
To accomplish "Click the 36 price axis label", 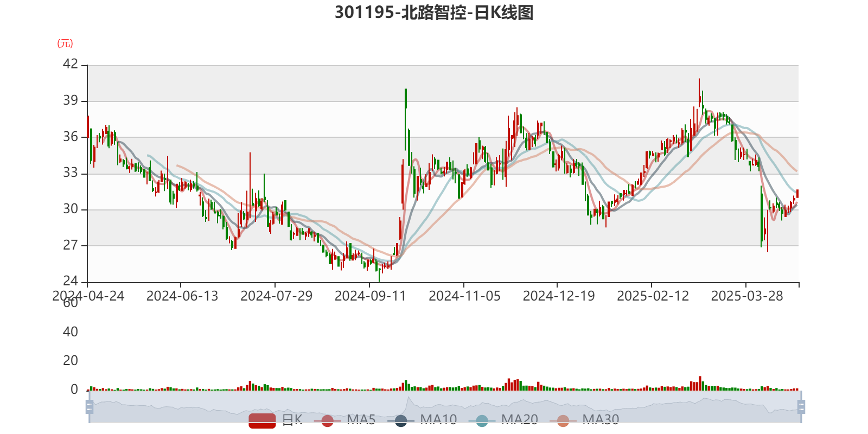I will coord(71,137).
